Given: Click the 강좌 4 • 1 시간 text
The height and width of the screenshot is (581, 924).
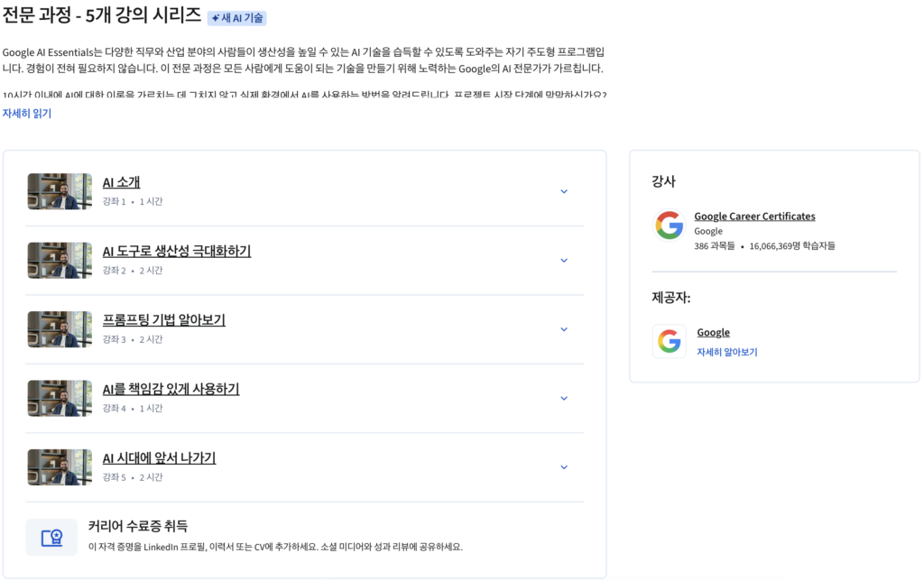Looking at the screenshot, I should pos(133,409).
